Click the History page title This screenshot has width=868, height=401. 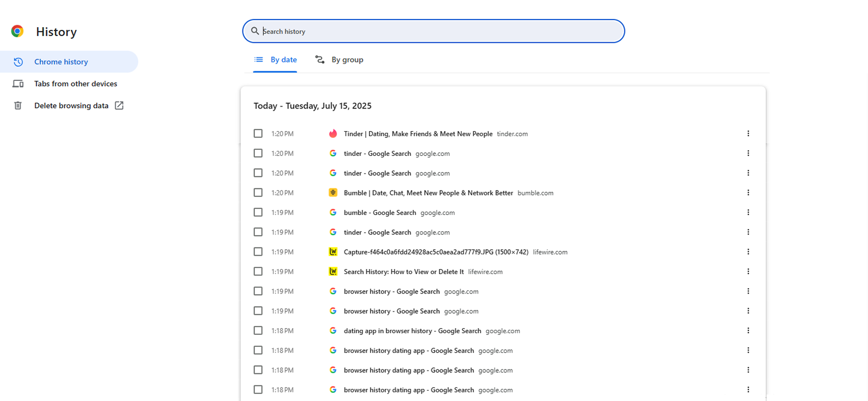56,32
